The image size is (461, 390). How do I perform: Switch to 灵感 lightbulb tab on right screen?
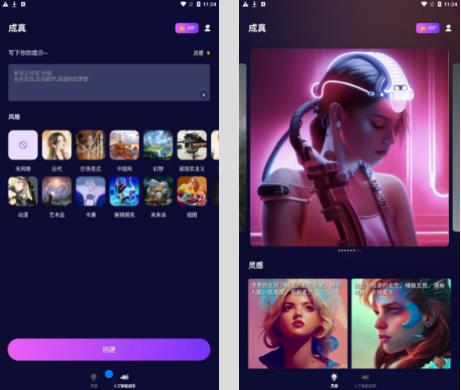click(x=334, y=381)
